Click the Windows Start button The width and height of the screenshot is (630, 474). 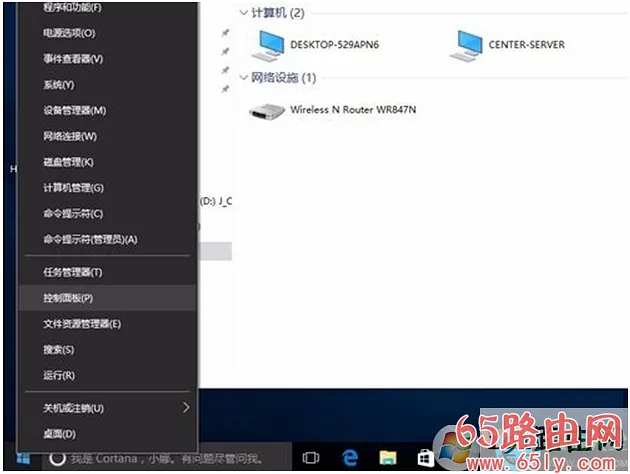(22, 458)
